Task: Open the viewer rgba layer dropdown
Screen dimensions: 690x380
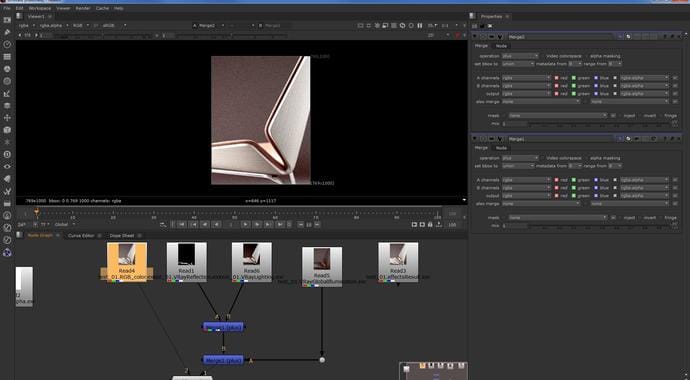Action: click(x=23, y=26)
